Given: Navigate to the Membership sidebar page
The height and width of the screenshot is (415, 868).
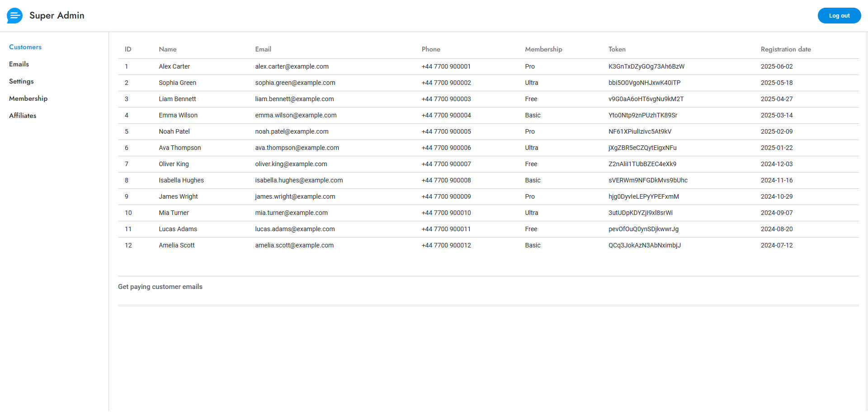Looking at the screenshot, I should pyautogui.click(x=28, y=98).
